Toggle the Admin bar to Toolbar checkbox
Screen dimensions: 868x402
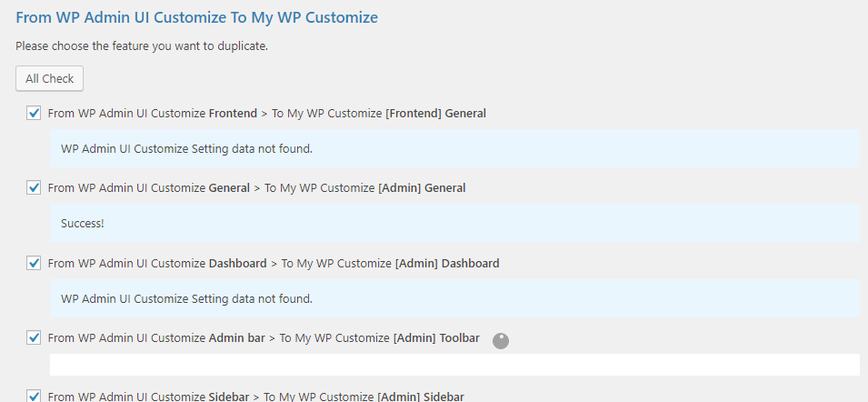[34, 337]
